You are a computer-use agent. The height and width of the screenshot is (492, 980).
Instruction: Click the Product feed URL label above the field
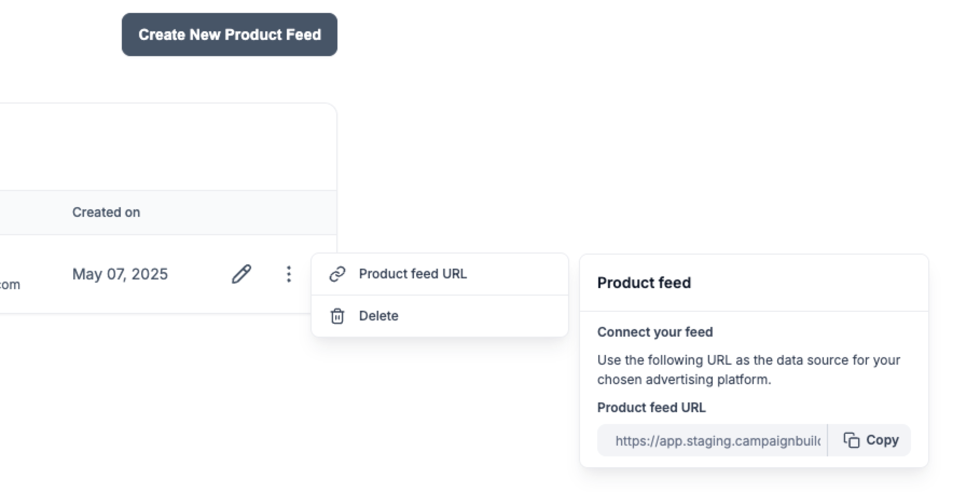[651, 407]
